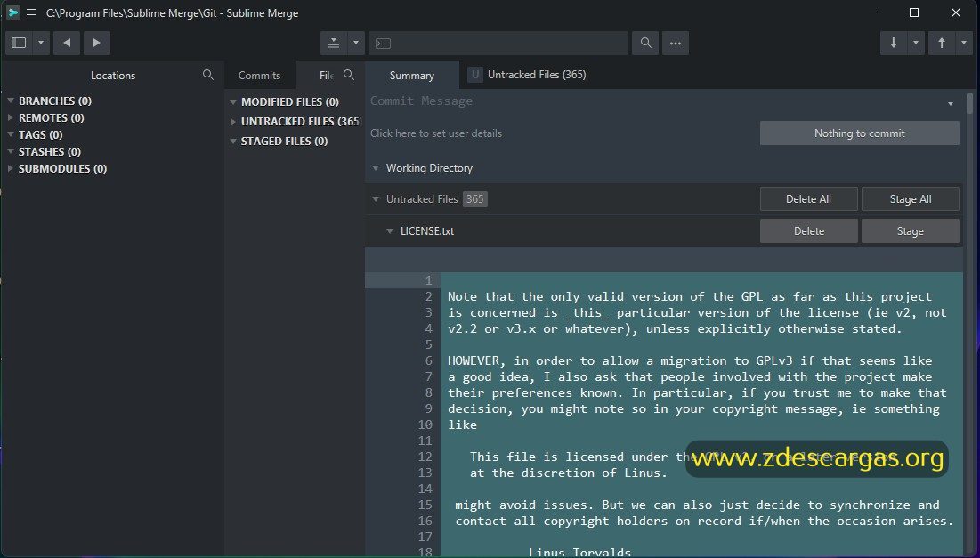Screen dimensions: 980x558
Task: Search locations with the magnifier icon
Action: coord(208,75)
